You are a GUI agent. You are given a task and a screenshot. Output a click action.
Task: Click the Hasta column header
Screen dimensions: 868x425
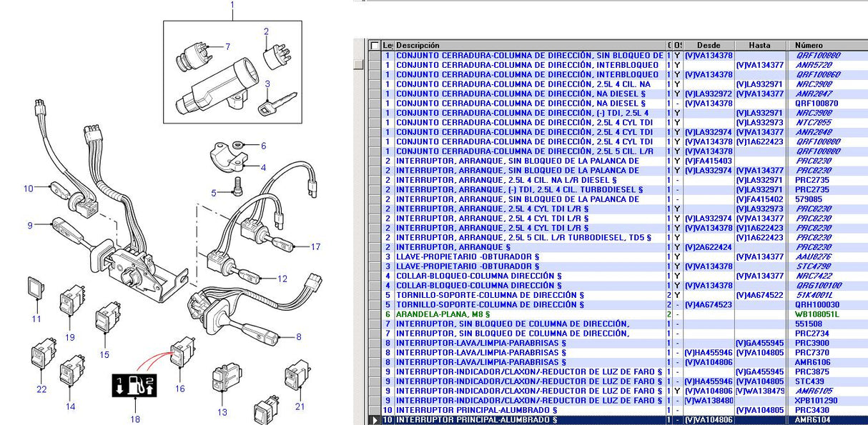click(759, 46)
